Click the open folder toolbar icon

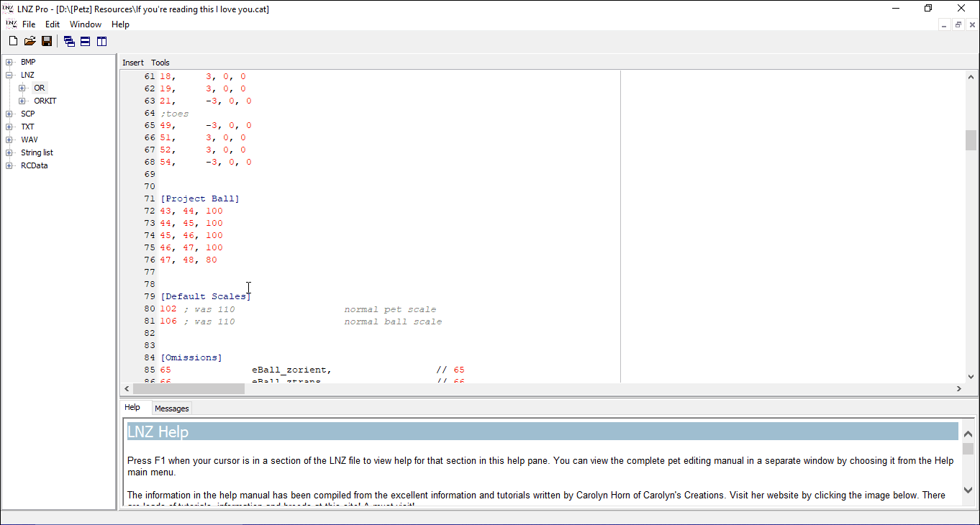(x=30, y=42)
